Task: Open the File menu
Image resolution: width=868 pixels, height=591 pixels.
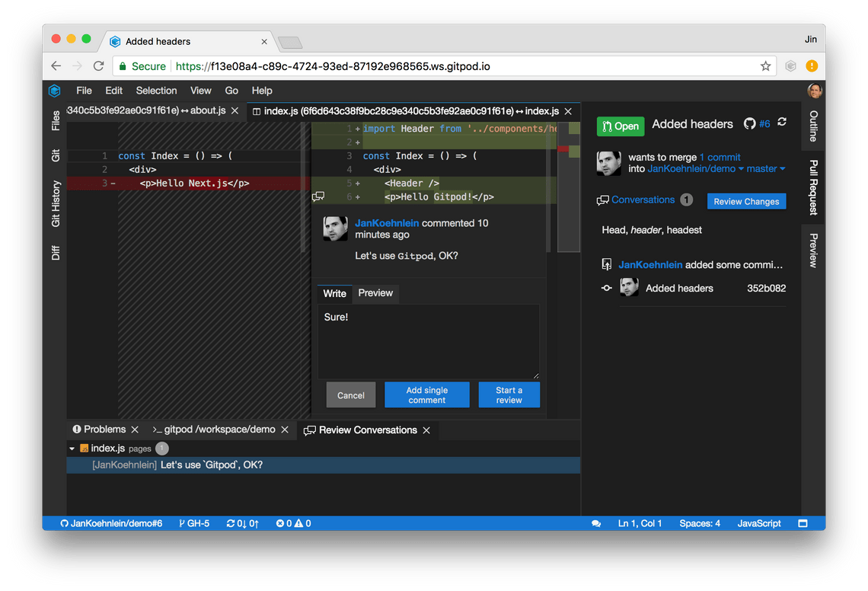Action: click(84, 91)
